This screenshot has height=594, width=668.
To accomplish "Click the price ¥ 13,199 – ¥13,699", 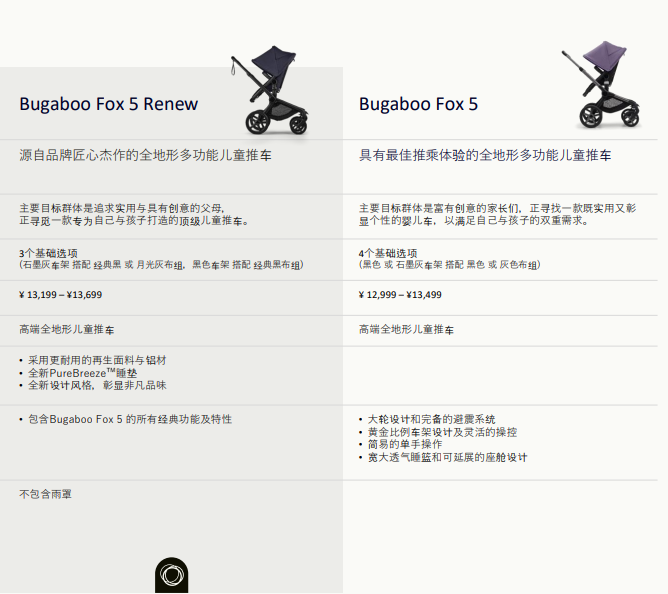I will point(60,295).
